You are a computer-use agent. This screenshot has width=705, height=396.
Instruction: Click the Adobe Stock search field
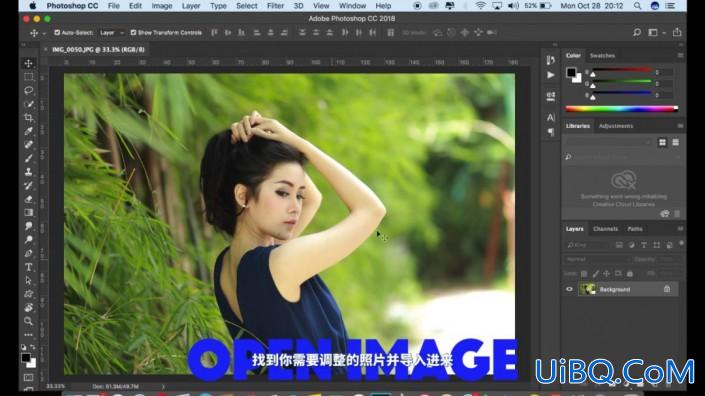623,157
